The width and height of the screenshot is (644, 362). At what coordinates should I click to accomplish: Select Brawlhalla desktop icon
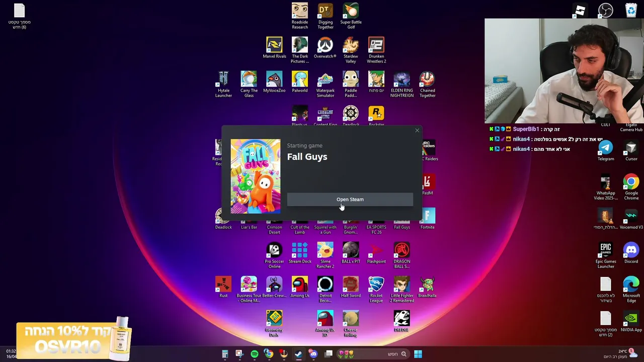427,287
